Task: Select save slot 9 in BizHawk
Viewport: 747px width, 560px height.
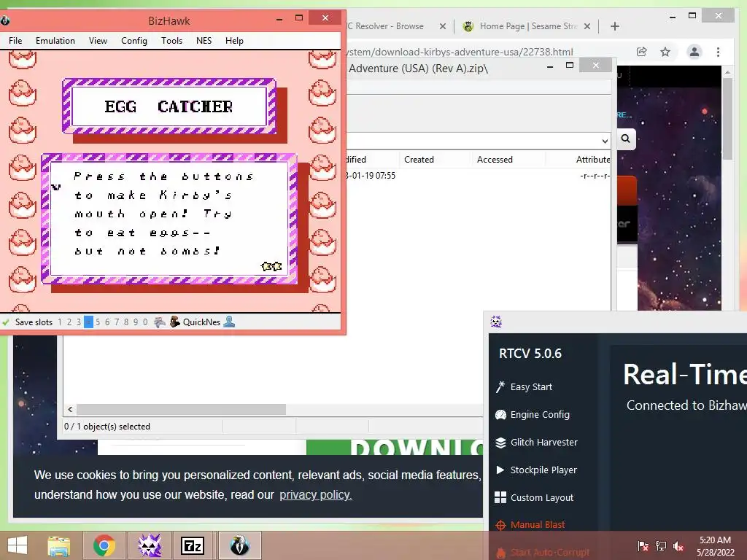Action: (x=136, y=322)
